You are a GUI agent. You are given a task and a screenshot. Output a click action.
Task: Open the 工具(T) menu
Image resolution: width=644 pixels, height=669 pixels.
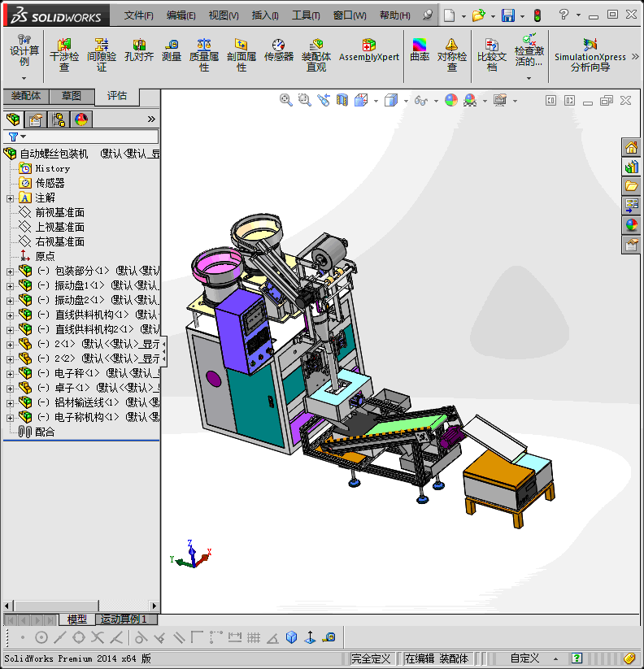click(306, 15)
